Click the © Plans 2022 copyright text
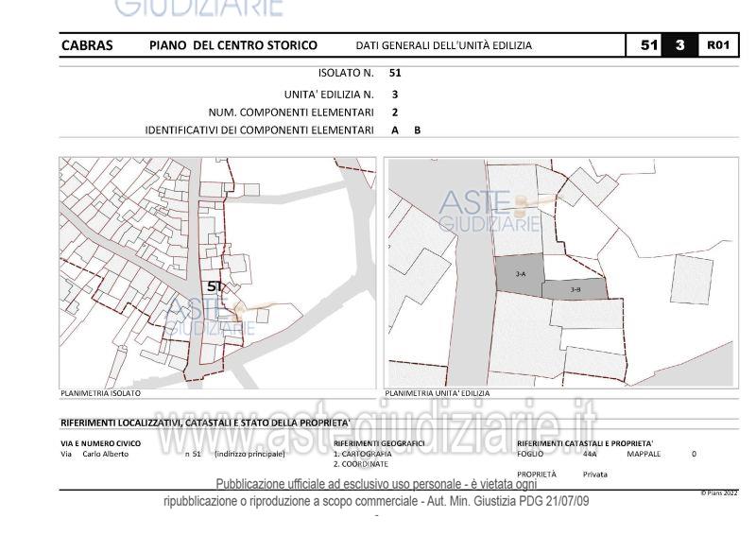This screenshot has width=756, height=535. click(719, 493)
